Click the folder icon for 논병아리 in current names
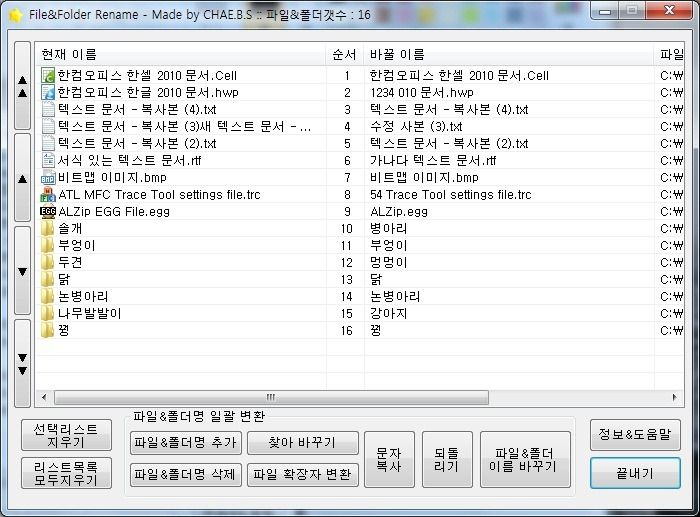700x517 pixels. click(47, 296)
